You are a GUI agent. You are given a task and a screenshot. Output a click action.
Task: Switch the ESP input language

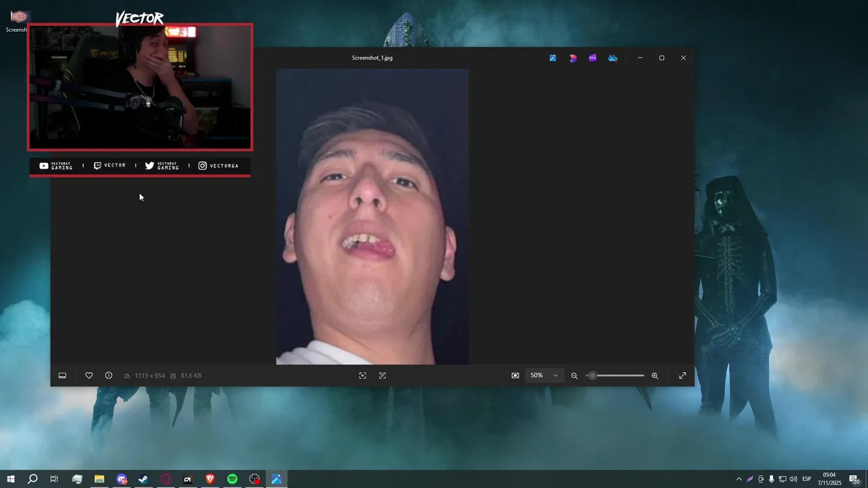tap(807, 479)
